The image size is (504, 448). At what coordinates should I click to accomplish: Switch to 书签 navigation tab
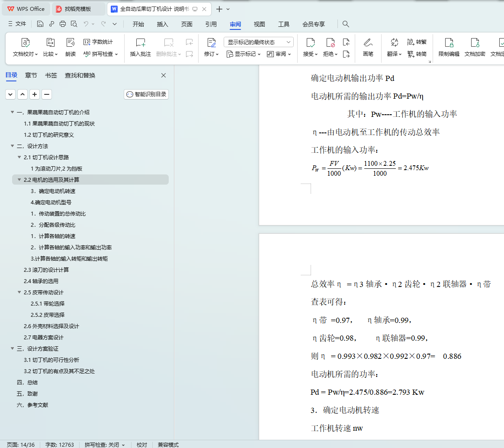click(51, 75)
